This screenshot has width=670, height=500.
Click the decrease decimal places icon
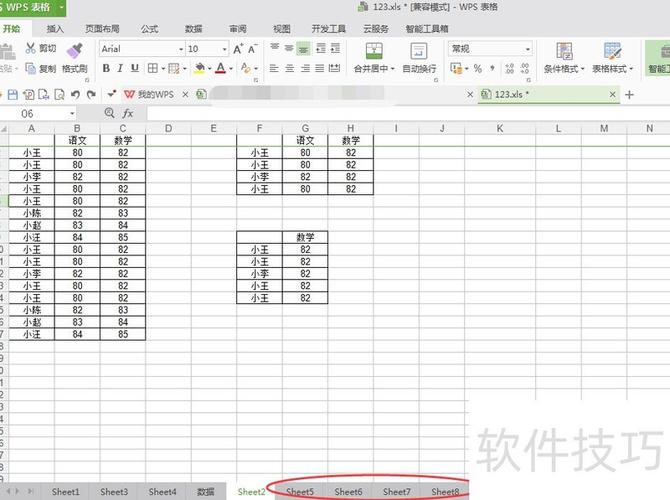click(x=525, y=68)
